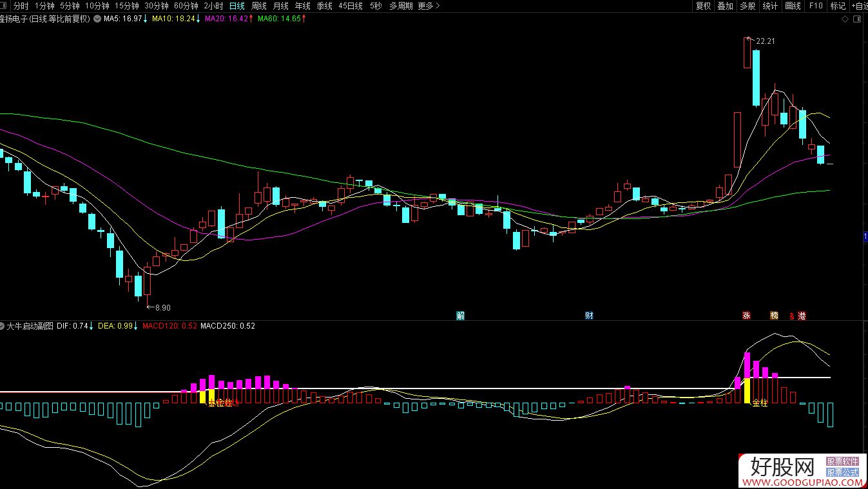
Task: Click the MA20: 16.42 label
Action: (226, 19)
